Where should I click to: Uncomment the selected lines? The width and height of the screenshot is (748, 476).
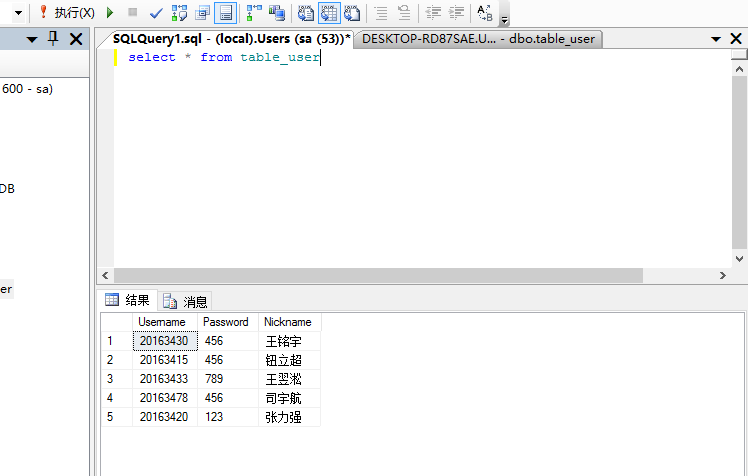[404, 13]
